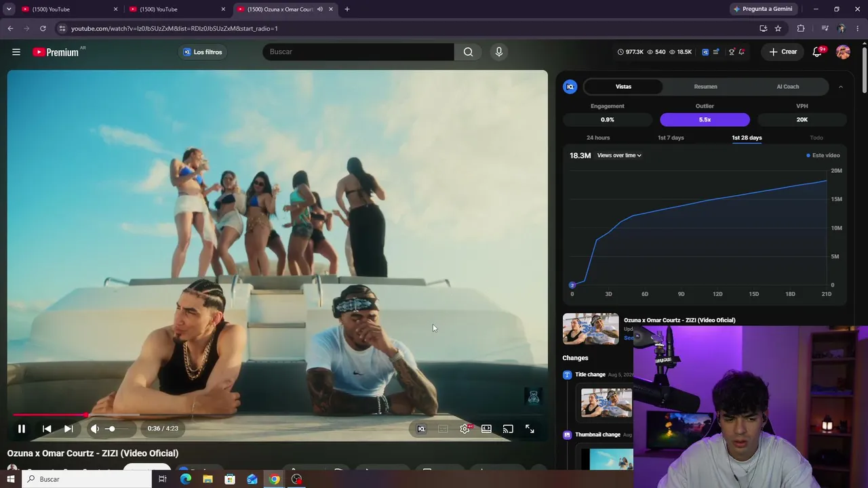
Task: Click the vidIQ button in the player controls
Action: 421,429
